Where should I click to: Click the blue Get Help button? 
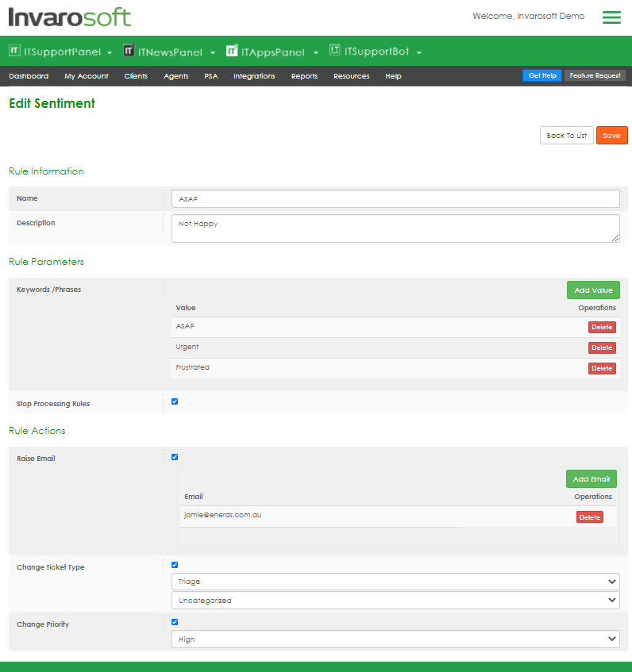(x=542, y=75)
